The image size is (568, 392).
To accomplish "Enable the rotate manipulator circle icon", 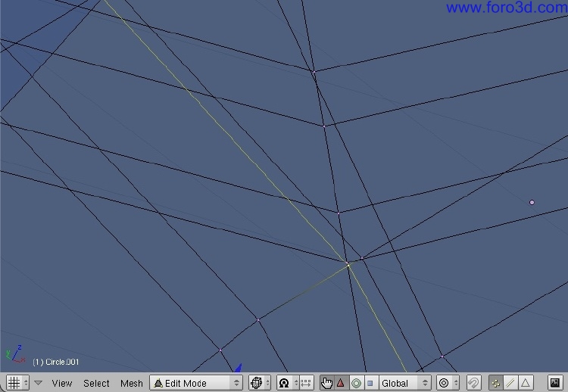I will (356, 383).
